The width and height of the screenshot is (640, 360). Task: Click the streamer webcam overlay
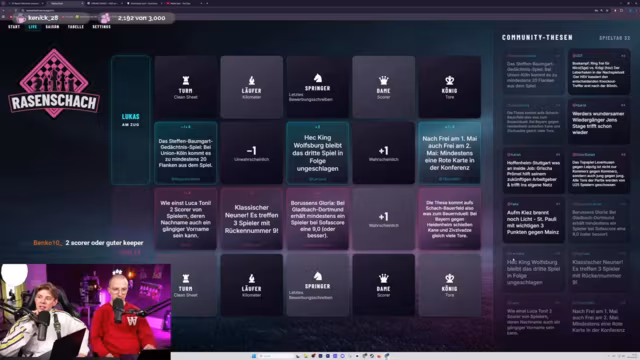coord(85,311)
